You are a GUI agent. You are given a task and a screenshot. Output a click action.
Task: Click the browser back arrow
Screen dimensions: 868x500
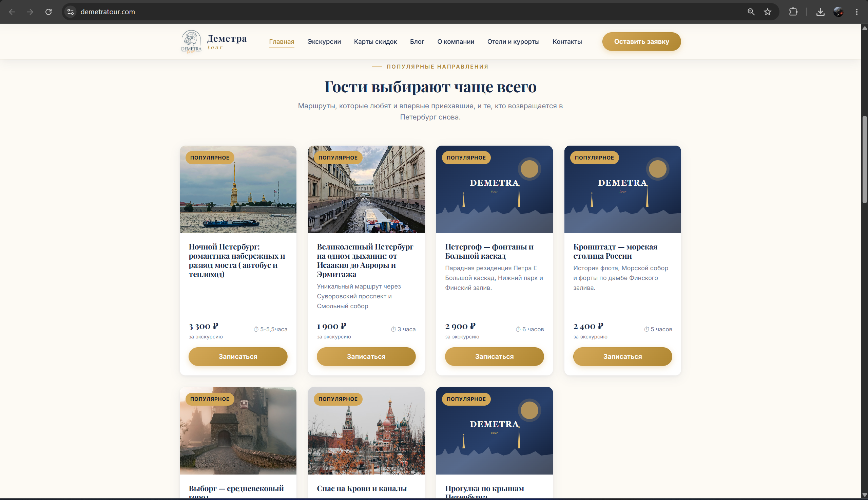(x=12, y=12)
